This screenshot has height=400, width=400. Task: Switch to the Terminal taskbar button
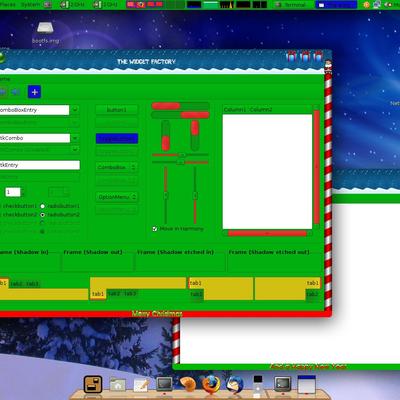(291, 5)
